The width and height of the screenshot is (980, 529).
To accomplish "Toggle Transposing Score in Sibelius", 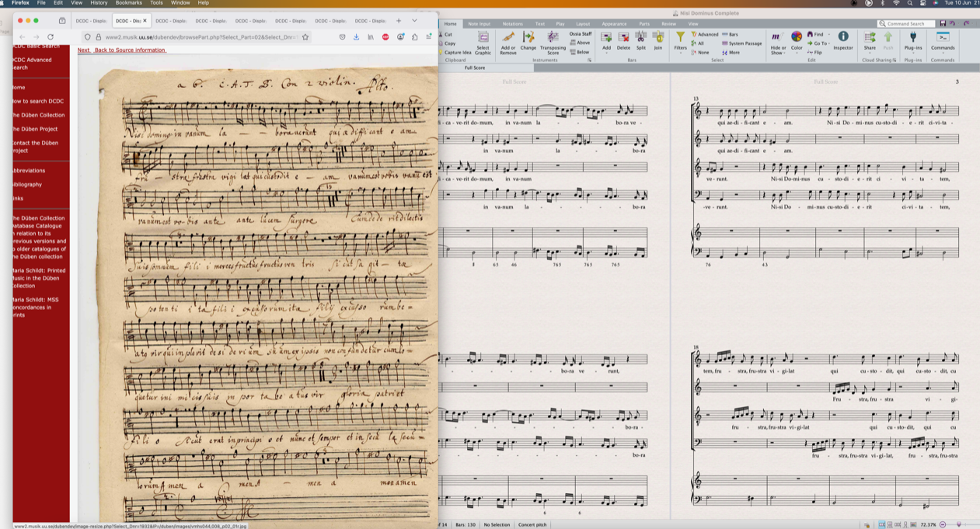I will point(553,43).
